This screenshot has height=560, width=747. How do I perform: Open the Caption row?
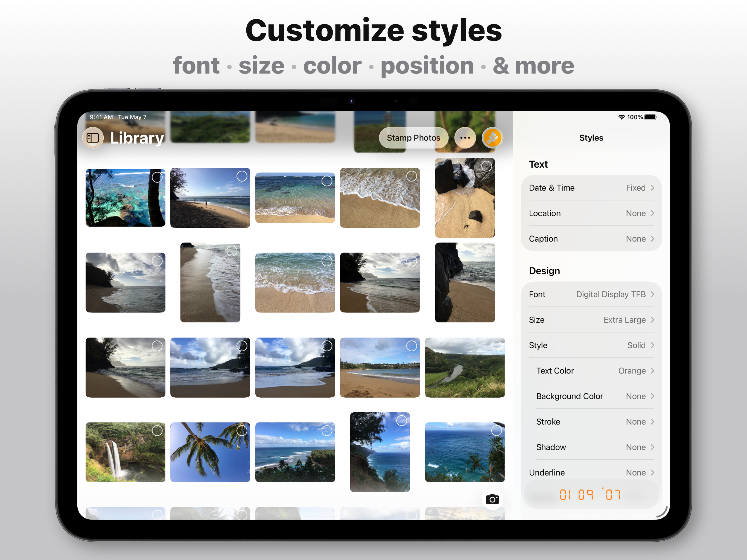[x=591, y=239]
